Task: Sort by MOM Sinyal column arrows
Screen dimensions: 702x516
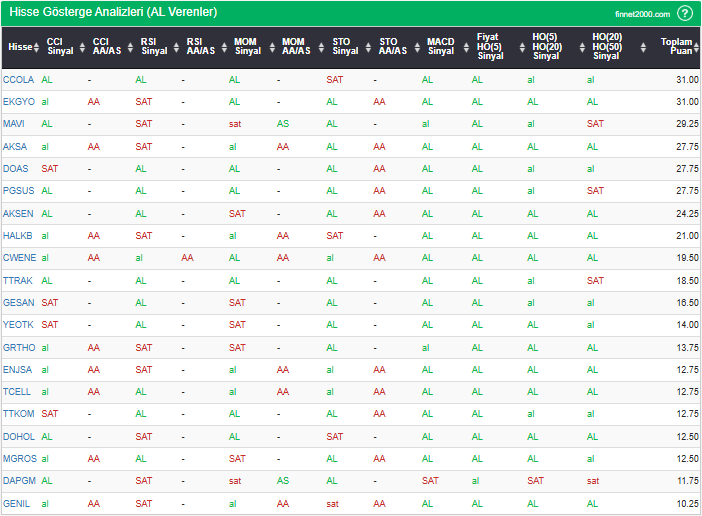Action: click(267, 47)
